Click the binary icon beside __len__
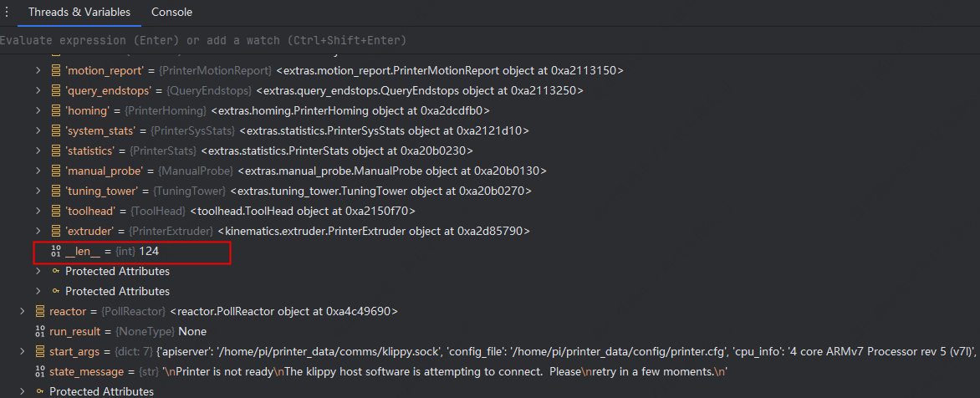 pos(56,251)
